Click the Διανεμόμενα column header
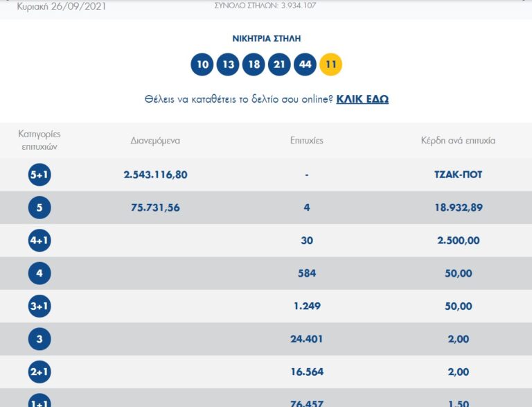 [155, 140]
